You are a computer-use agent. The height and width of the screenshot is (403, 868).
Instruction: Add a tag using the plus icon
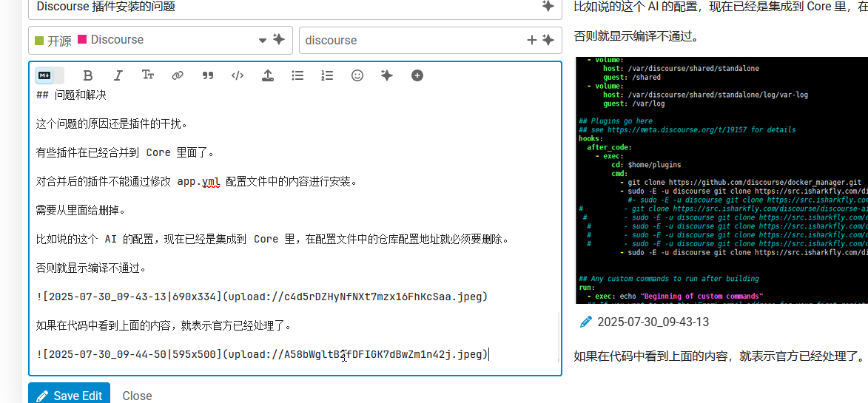point(532,40)
